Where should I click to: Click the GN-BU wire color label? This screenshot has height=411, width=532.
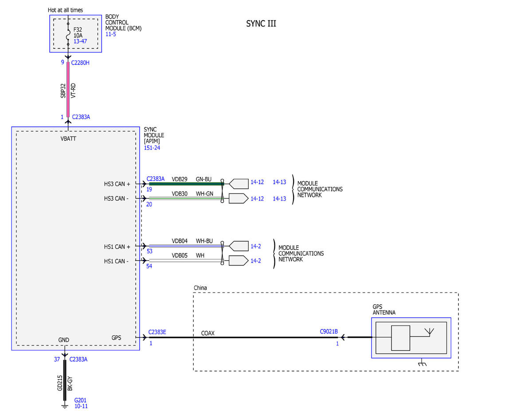click(203, 179)
